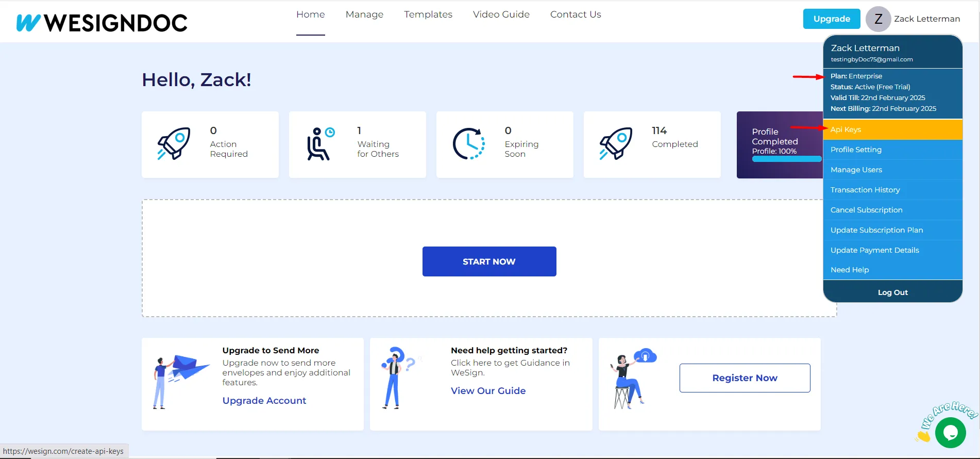The width and height of the screenshot is (980, 459).
Task: Collapse the Zack Letterman account dropdown
Action: point(926,19)
